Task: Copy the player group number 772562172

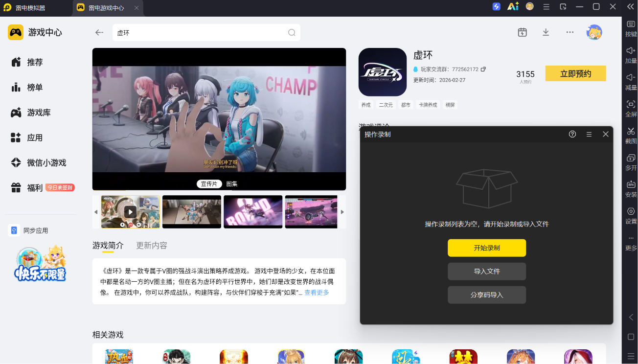Action: pyautogui.click(x=483, y=69)
